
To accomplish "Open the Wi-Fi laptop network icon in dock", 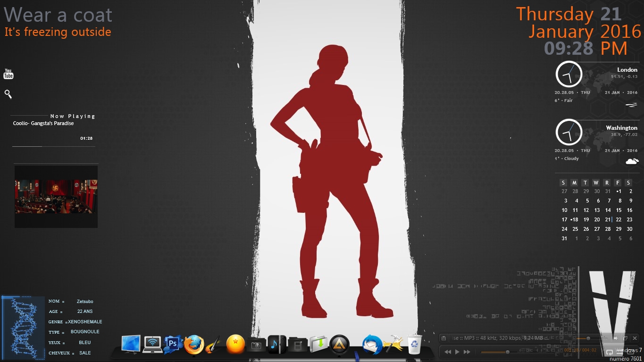I will [152, 345].
